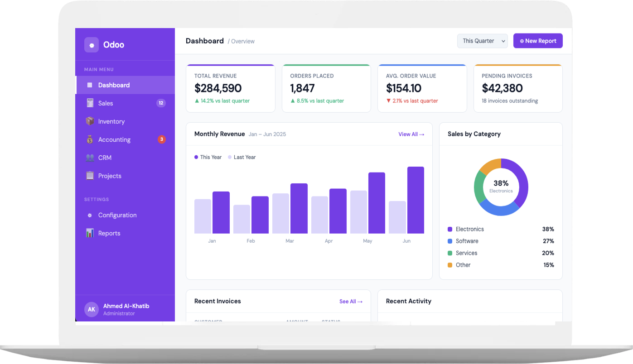The image size is (633, 364).
Task: Click the Jan – Jun 2025 date range
Action: pyautogui.click(x=267, y=134)
